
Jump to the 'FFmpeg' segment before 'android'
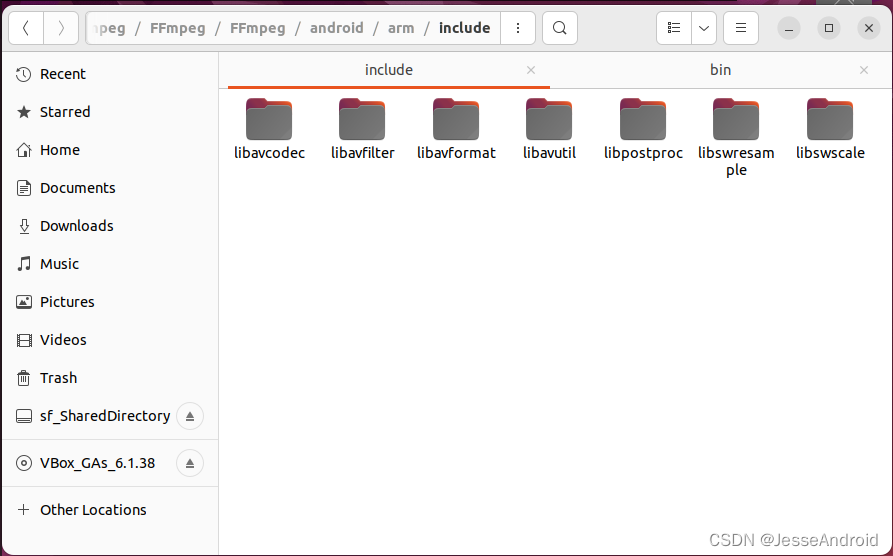pos(257,28)
